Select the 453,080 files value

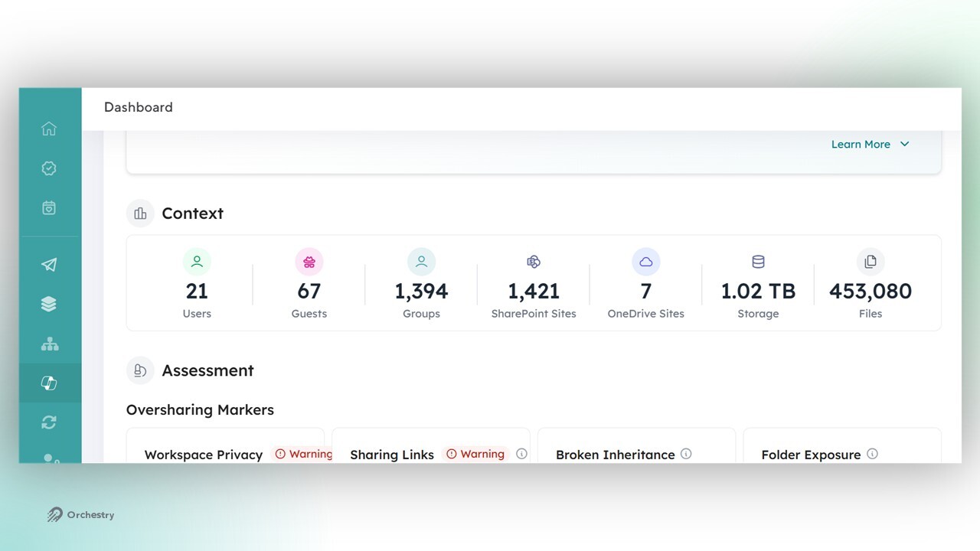871,292
